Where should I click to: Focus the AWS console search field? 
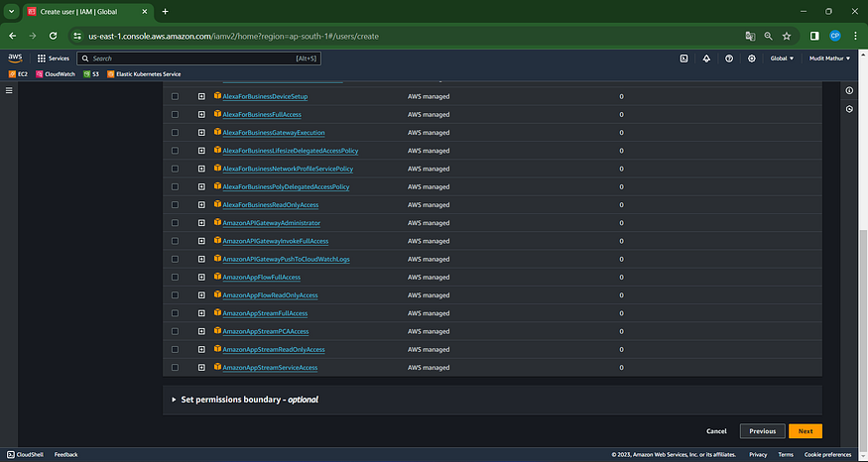point(198,58)
